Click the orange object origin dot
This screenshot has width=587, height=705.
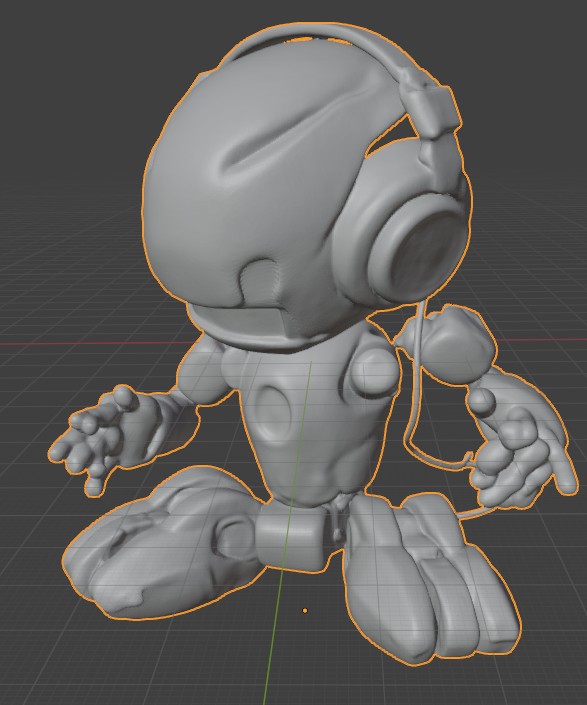point(305,611)
